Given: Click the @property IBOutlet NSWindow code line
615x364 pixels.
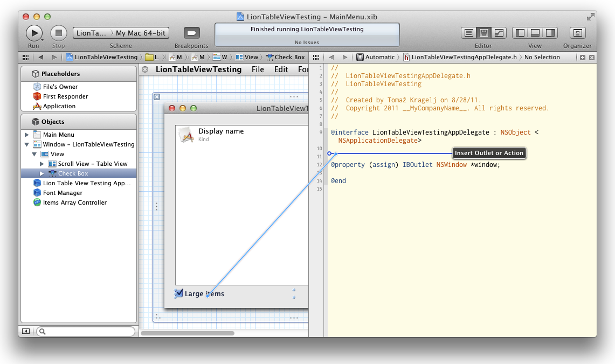Looking at the screenshot, I should click(x=416, y=165).
